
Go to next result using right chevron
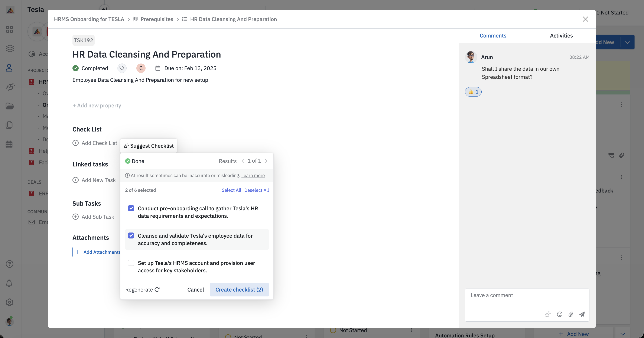tap(266, 161)
